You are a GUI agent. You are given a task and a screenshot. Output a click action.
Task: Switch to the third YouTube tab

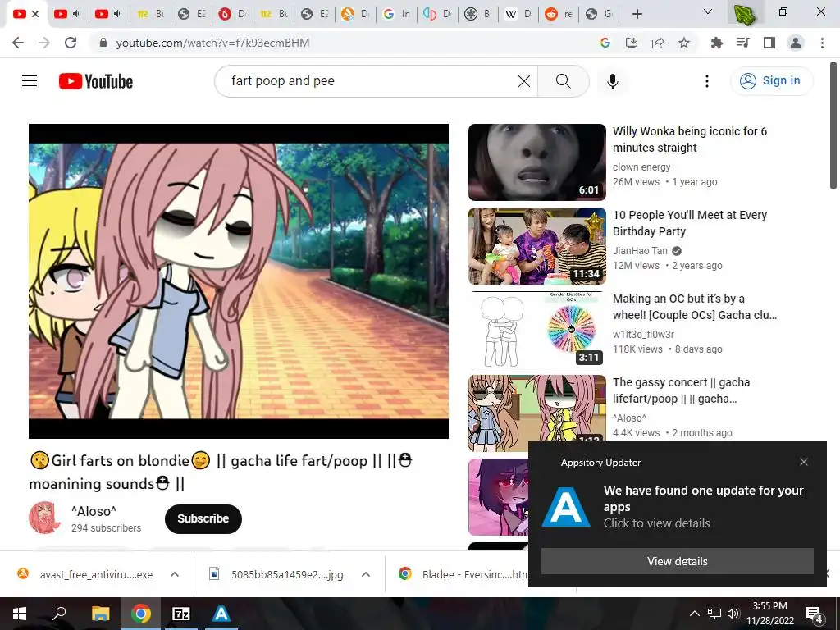[x=109, y=14]
